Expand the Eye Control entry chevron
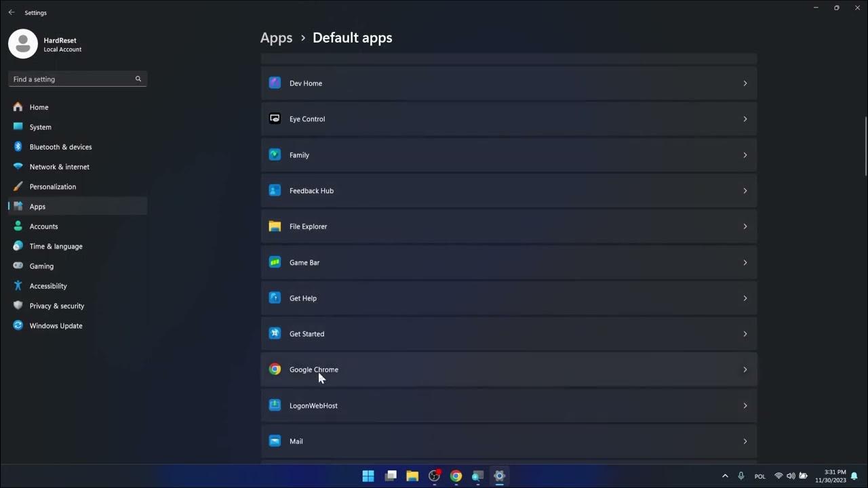 click(x=745, y=119)
